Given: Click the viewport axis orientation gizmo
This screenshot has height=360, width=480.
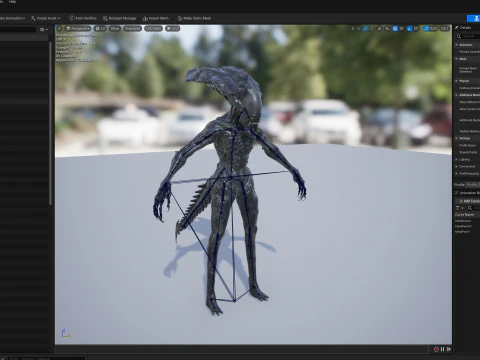Looking at the screenshot, I should click(65, 334).
